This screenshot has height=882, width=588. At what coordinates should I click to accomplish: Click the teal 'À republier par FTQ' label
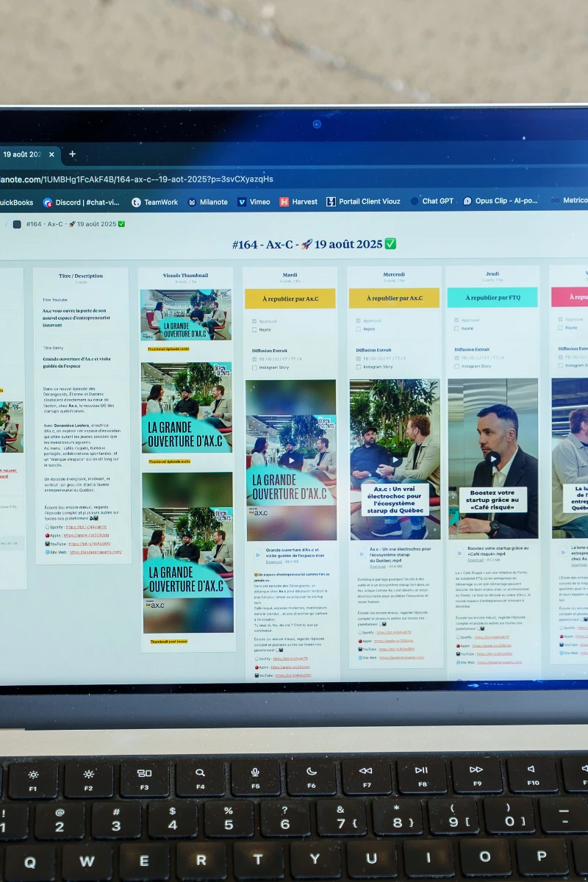click(492, 297)
